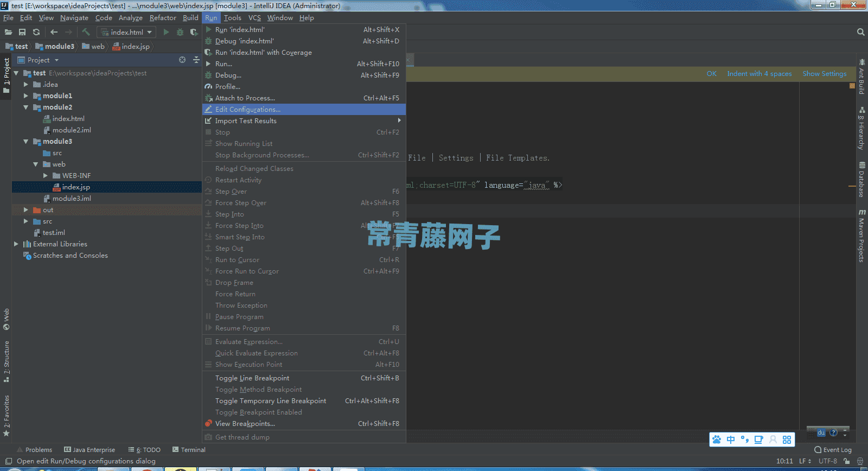Viewport: 868px width, 471px height.
Task: Choose Run 'index.html' menu entry
Action: tap(304, 29)
